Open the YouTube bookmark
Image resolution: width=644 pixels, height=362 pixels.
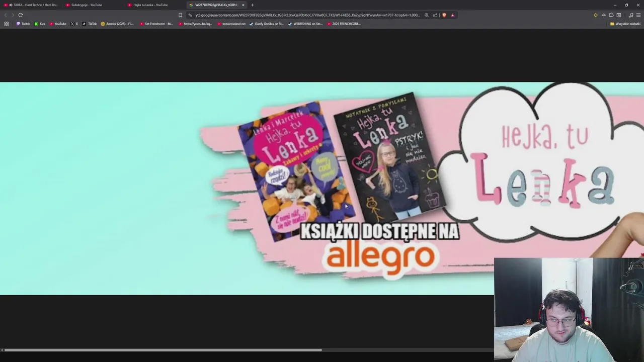(58, 24)
